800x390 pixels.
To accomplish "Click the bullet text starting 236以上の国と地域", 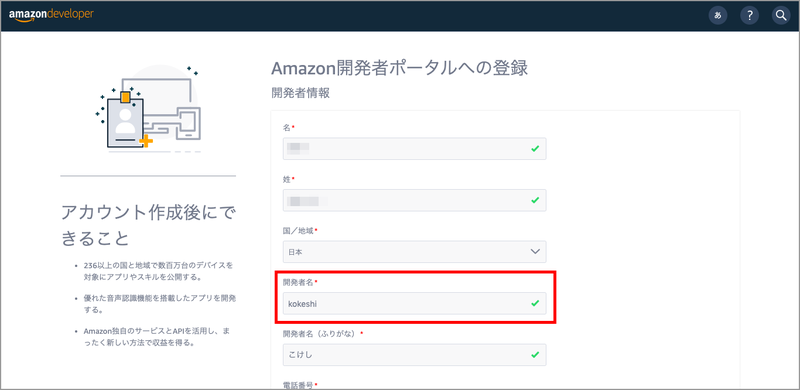I will pyautogui.click(x=158, y=272).
